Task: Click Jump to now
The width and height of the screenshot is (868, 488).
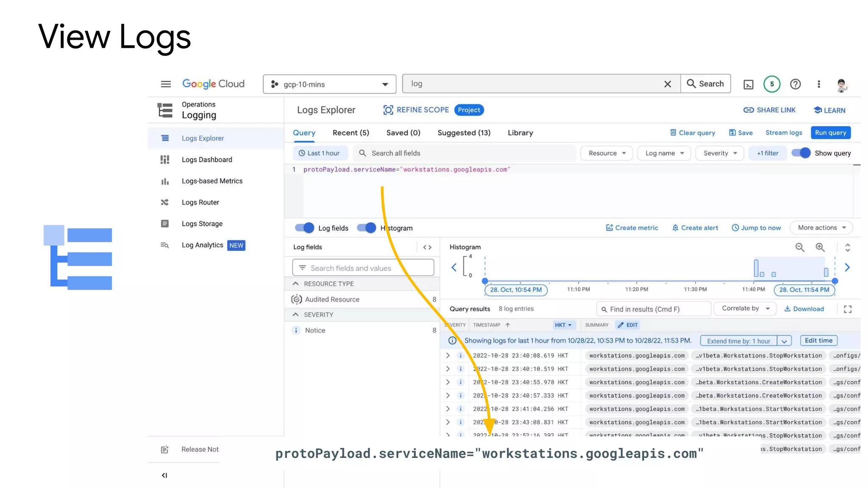Action: [756, 228]
